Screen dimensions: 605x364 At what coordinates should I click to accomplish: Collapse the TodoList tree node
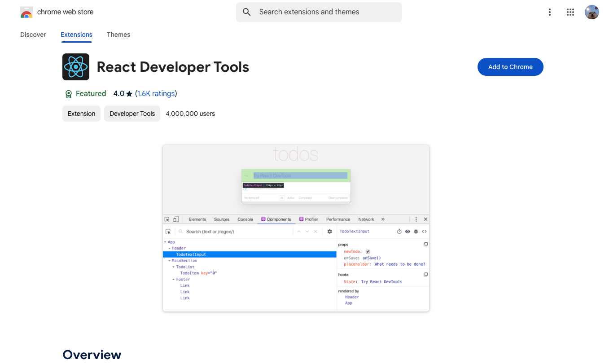(173, 267)
